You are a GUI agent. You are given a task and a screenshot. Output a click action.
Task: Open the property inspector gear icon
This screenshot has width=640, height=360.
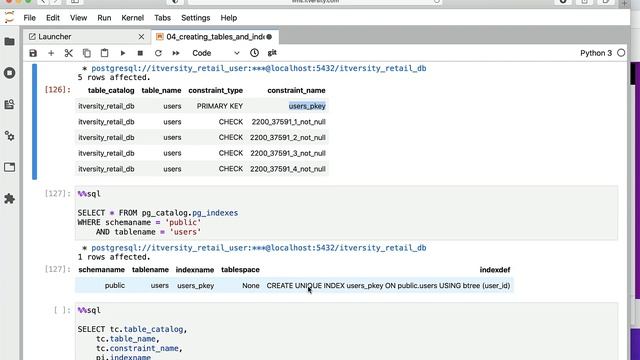coord(9,136)
